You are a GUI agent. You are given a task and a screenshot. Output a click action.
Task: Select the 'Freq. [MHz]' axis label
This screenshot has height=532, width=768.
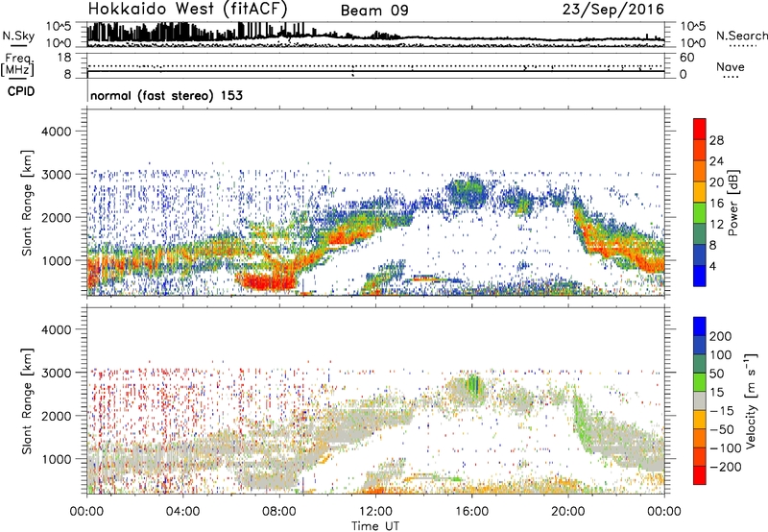click(17, 65)
